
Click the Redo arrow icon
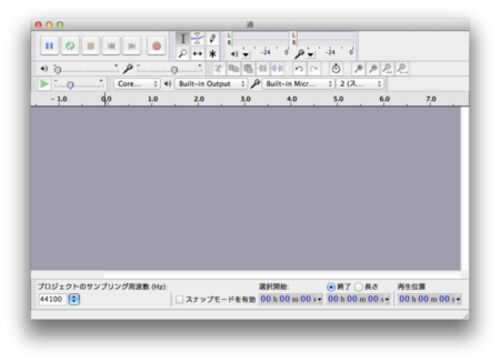(x=313, y=69)
